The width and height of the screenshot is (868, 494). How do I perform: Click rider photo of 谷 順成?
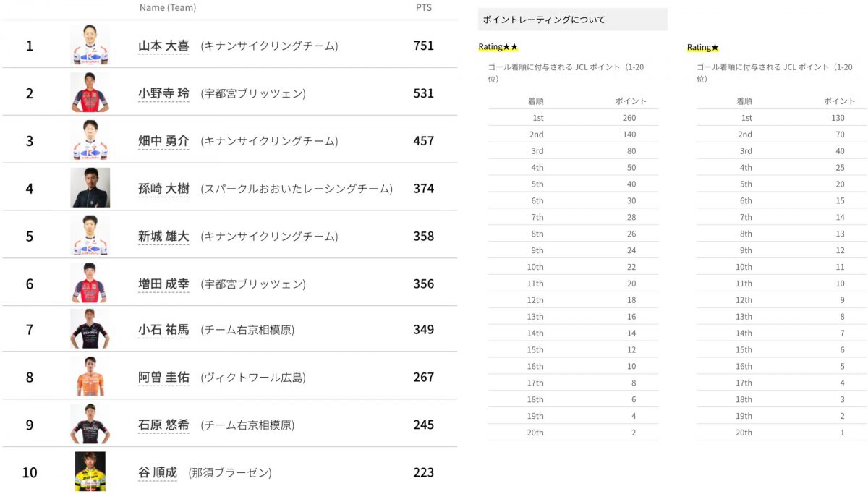90,472
